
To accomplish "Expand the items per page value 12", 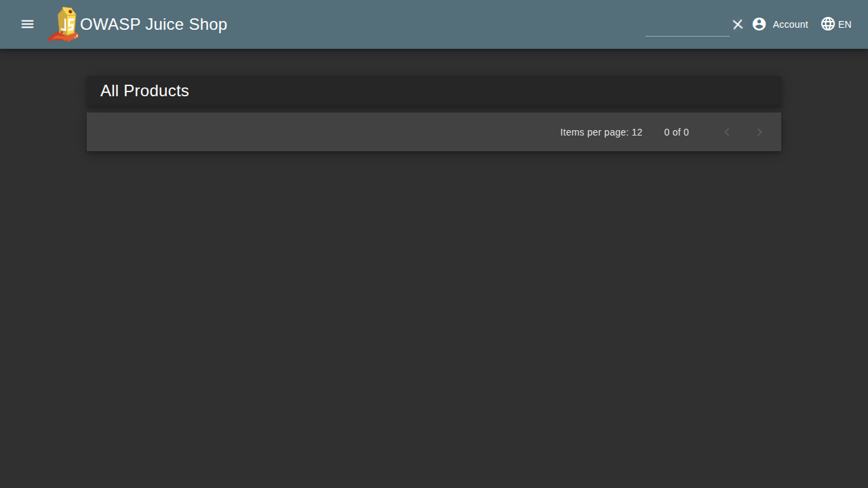I will pyautogui.click(x=637, y=132).
